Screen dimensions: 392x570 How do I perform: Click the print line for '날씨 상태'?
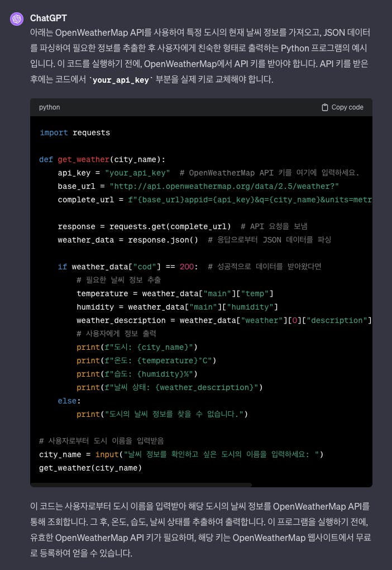[170, 387]
